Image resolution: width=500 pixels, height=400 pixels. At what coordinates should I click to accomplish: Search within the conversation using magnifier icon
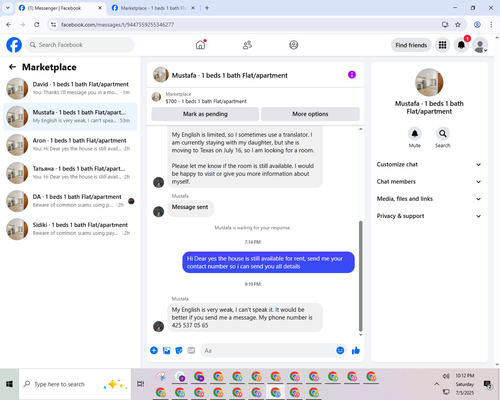coord(443,134)
